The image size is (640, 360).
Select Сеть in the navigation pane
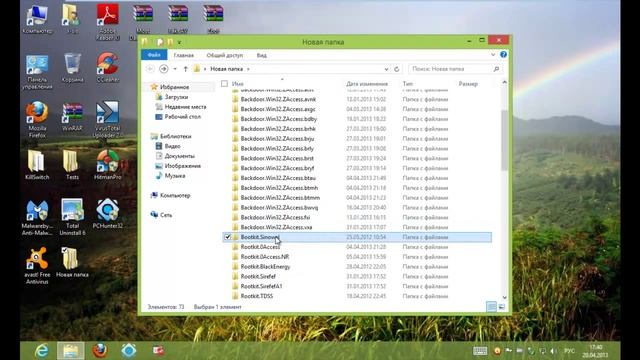click(x=166, y=215)
